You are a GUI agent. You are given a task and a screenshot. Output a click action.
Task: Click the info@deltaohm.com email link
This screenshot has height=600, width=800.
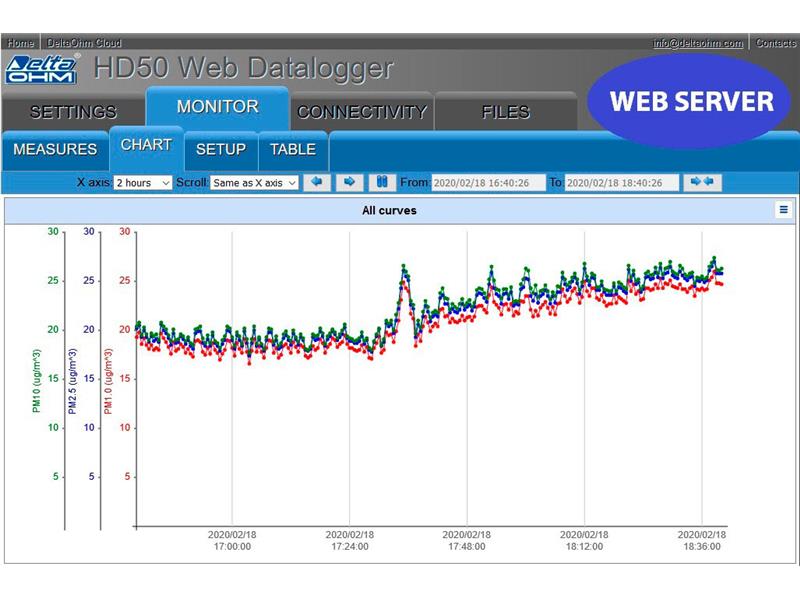[697, 43]
